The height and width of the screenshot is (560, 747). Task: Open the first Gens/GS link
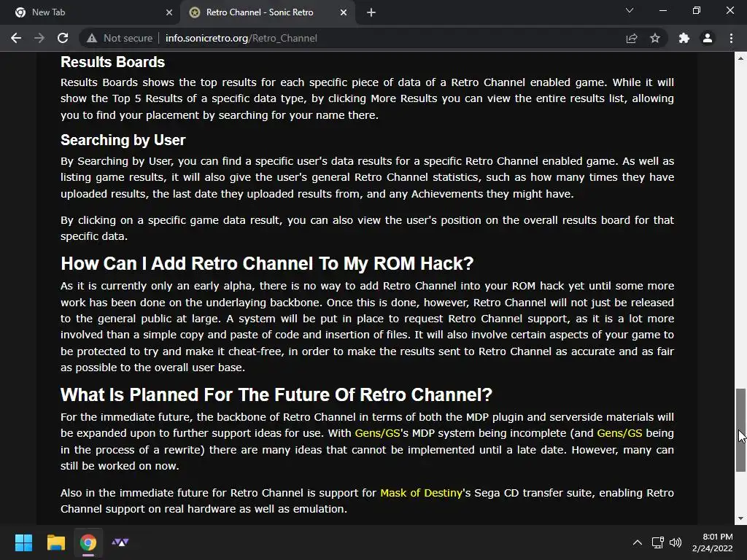point(377,433)
